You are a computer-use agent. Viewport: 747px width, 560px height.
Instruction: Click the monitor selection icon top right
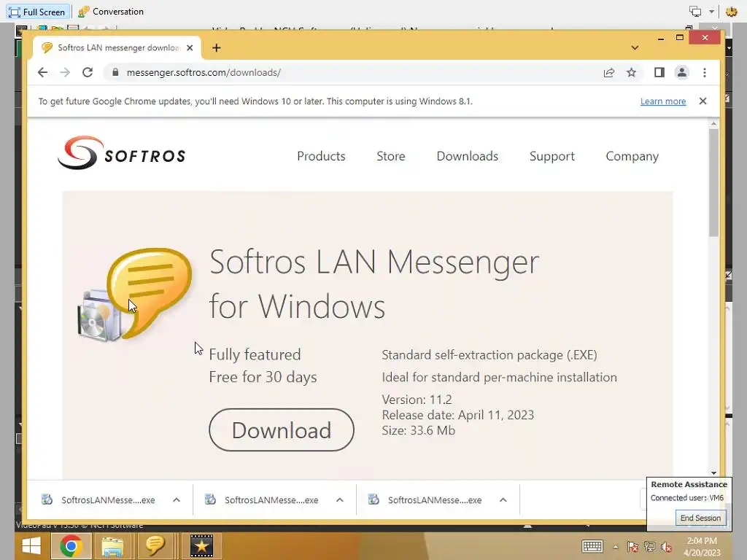pos(695,12)
